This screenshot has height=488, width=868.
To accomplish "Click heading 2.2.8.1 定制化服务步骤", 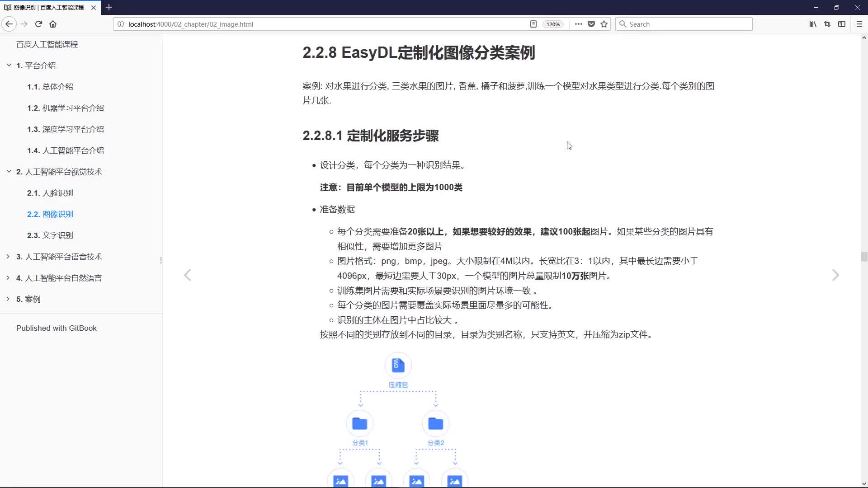I will pos(371,136).
